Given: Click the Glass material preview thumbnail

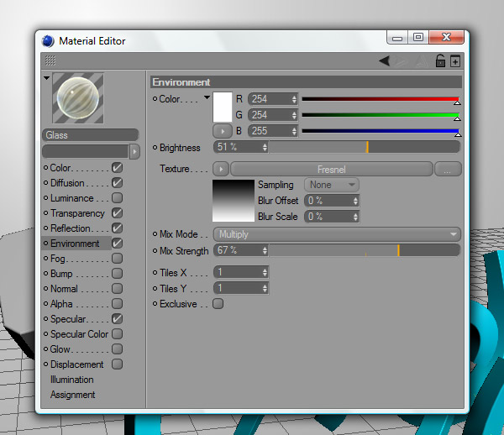Looking at the screenshot, I should pos(78,98).
